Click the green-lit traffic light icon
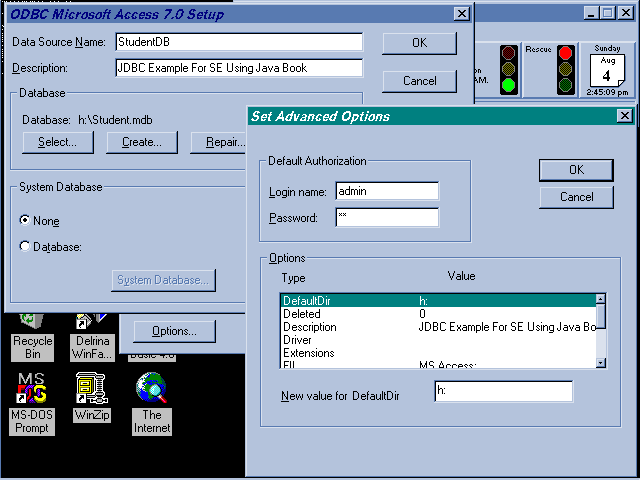The image size is (640, 480). 509,69
